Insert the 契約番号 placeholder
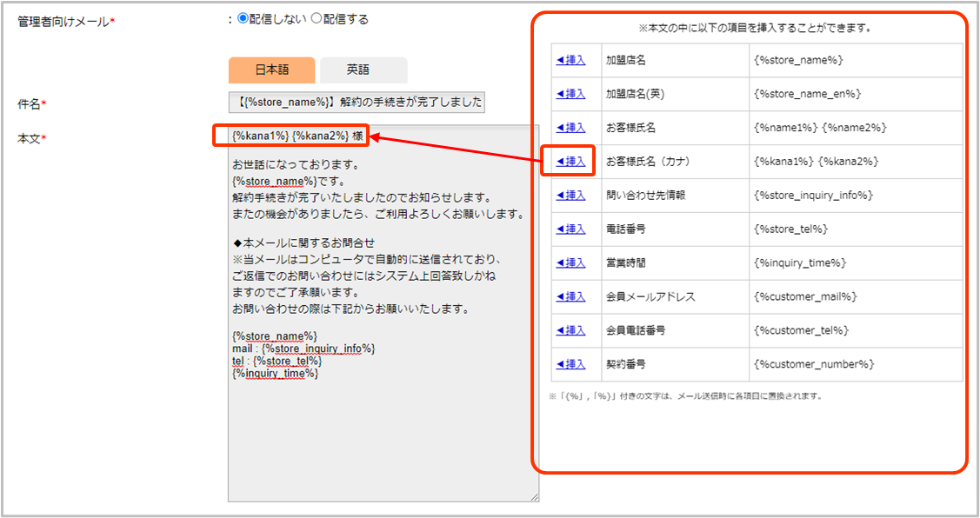 (x=570, y=364)
